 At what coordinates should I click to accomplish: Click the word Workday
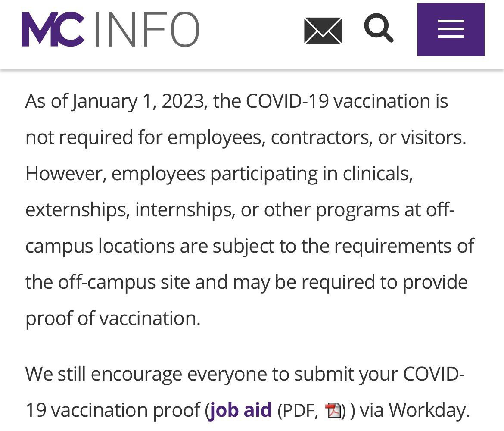click(428, 410)
